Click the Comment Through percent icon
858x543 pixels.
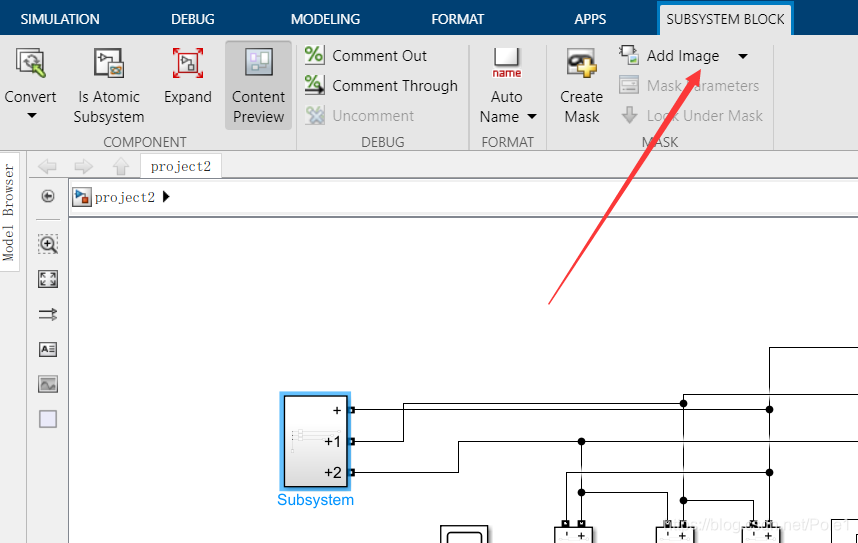pos(315,85)
